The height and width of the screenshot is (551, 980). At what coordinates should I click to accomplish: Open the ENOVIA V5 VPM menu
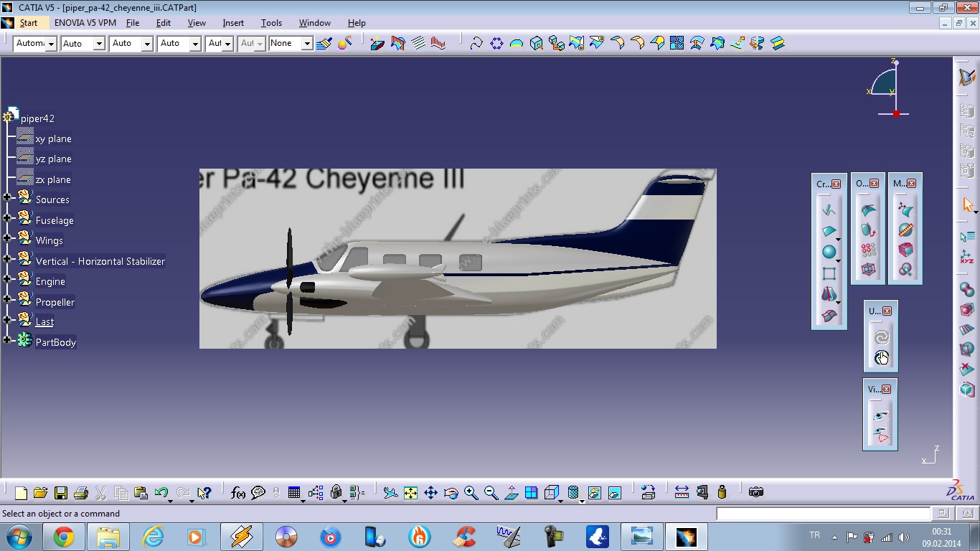tap(85, 23)
